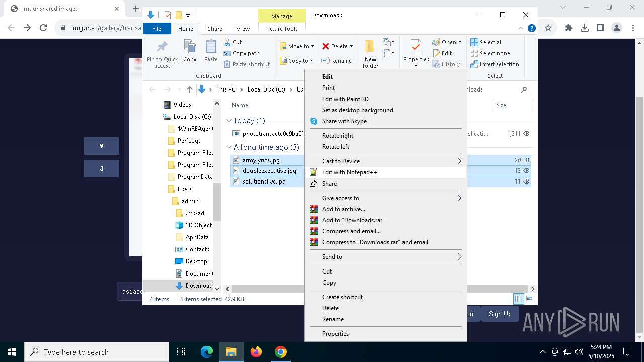Click the Paste ribbon icon
This screenshot has height=362, width=644.
point(211,47)
